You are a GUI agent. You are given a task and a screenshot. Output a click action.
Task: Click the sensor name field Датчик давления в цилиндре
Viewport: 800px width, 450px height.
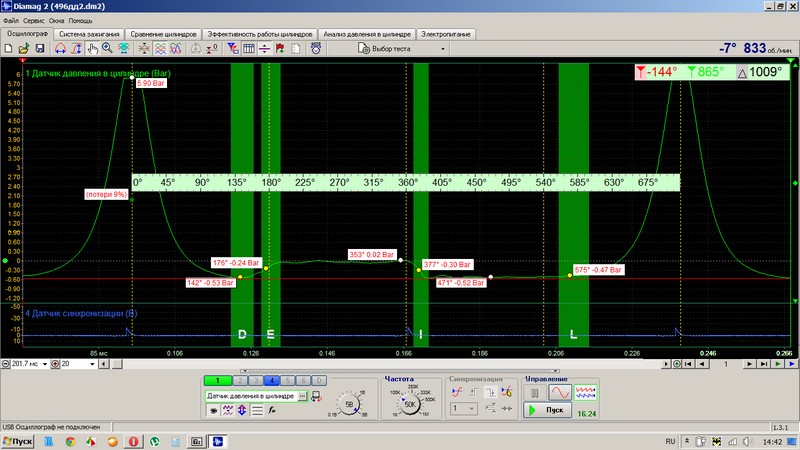coord(251,396)
